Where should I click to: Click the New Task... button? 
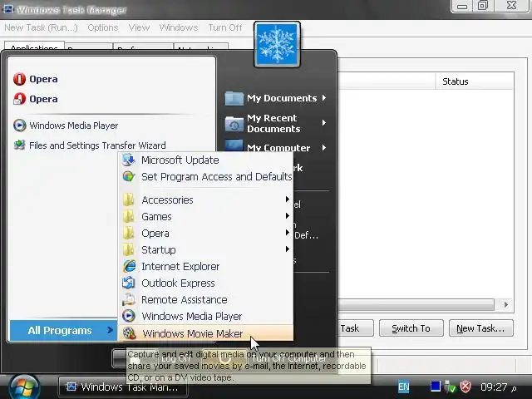pyautogui.click(x=480, y=328)
